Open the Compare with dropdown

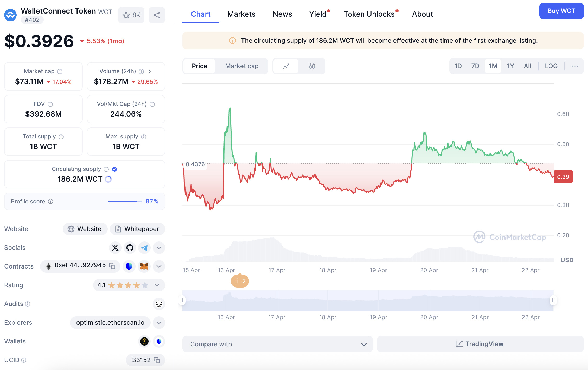(x=277, y=344)
